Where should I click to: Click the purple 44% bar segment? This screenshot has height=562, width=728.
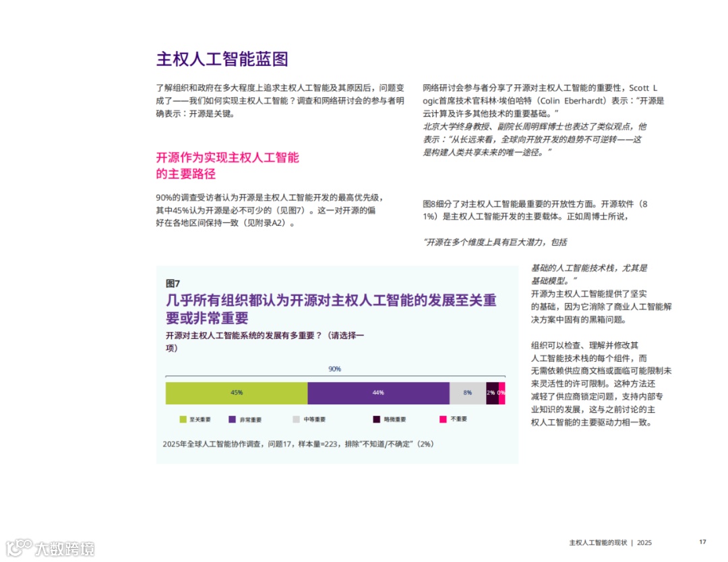pyautogui.click(x=378, y=393)
